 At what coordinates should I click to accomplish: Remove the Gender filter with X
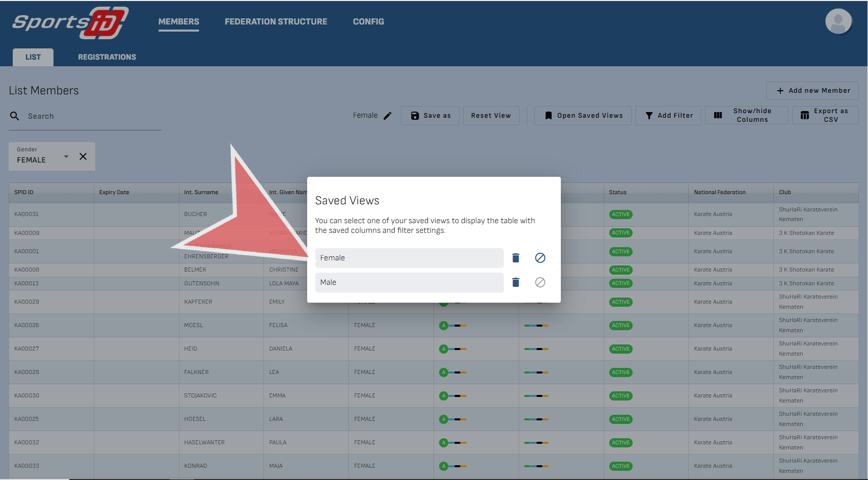tap(83, 156)
